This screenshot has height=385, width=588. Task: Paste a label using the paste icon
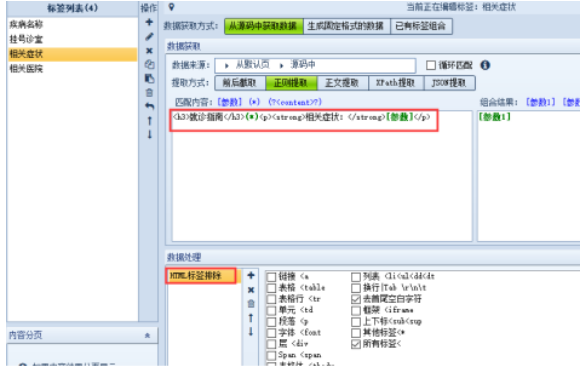tap(149, 78)
